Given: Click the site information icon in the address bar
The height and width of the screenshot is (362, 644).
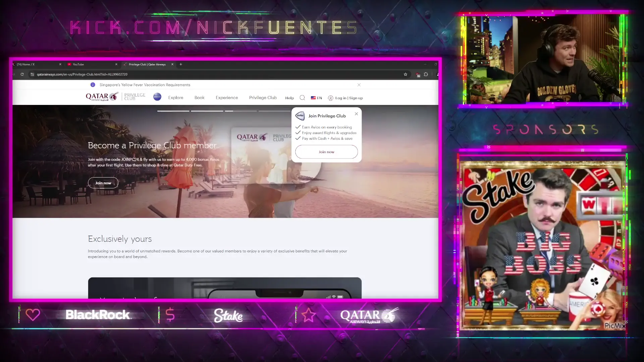Looking at the screenshot, I should coord(32,74).
